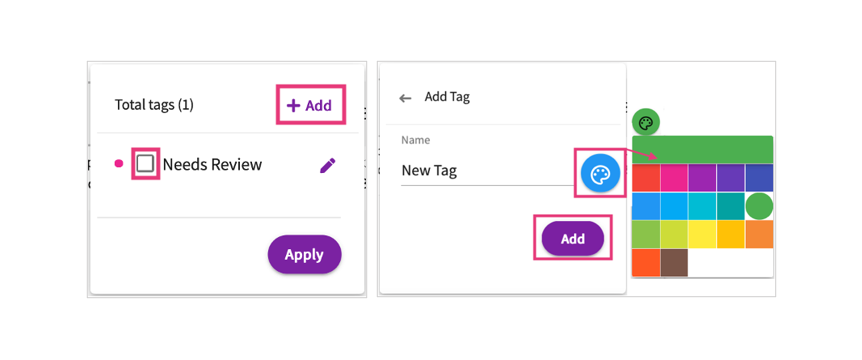The height and width of the screenshot is (360, 862).
Task: Select the orange color swatch
Action: pos(759,234)
